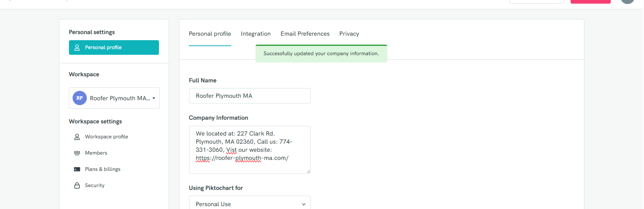Click the Personal Use dropdown chevron
This screenshot has width=644, height=209.
(x=304, y=204)
